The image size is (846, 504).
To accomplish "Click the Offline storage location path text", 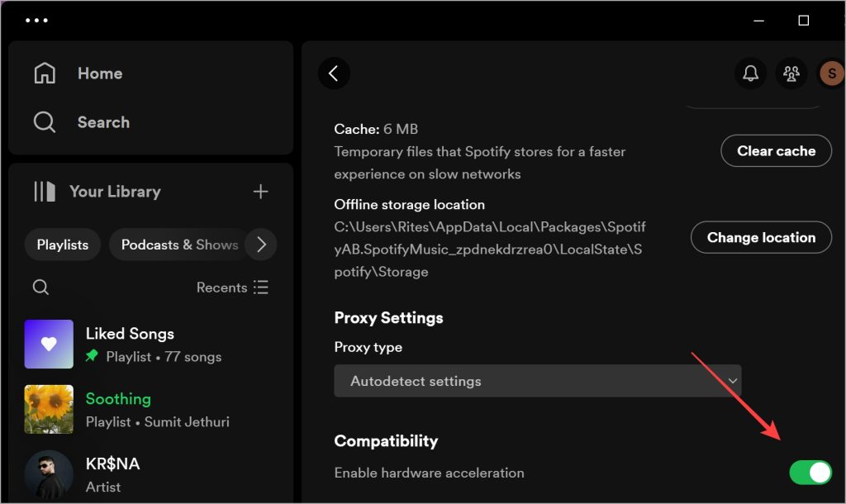I will 490,250.
